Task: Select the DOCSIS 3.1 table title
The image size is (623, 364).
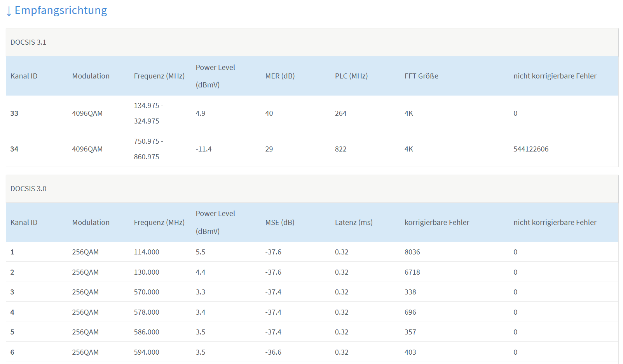Action: point(28,42)
